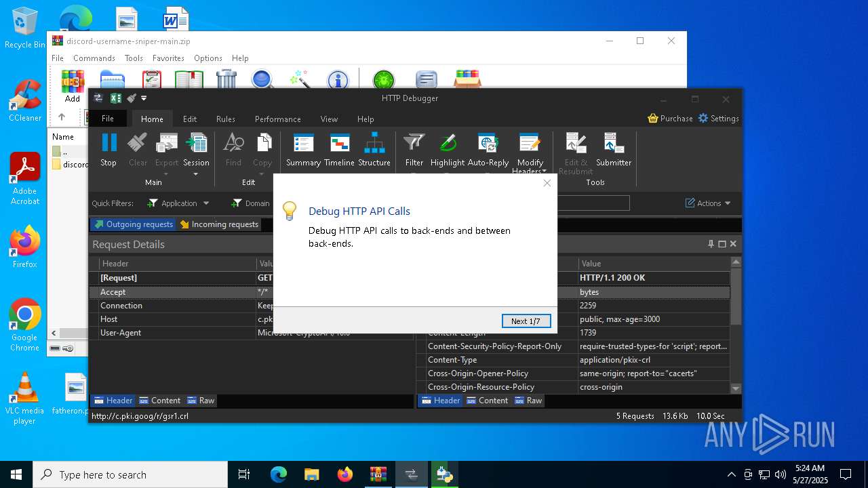Screen dimensions: 868x488
Task: Toggle the Incoming requests filter
Action: coord(218,224)
